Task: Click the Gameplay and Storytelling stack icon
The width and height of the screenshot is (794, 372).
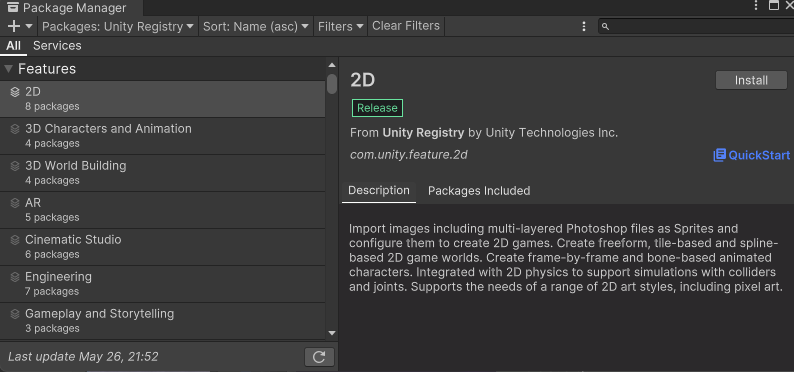Action: 15,314
